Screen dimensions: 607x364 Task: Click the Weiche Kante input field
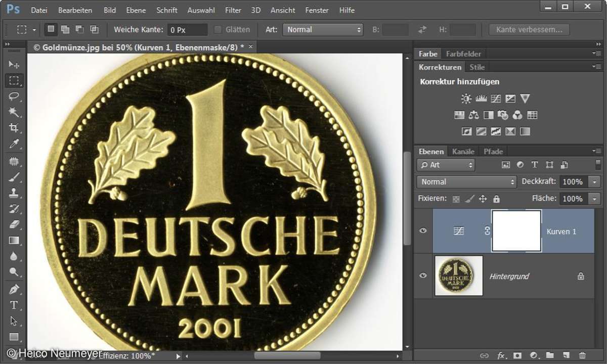point(187,30)
